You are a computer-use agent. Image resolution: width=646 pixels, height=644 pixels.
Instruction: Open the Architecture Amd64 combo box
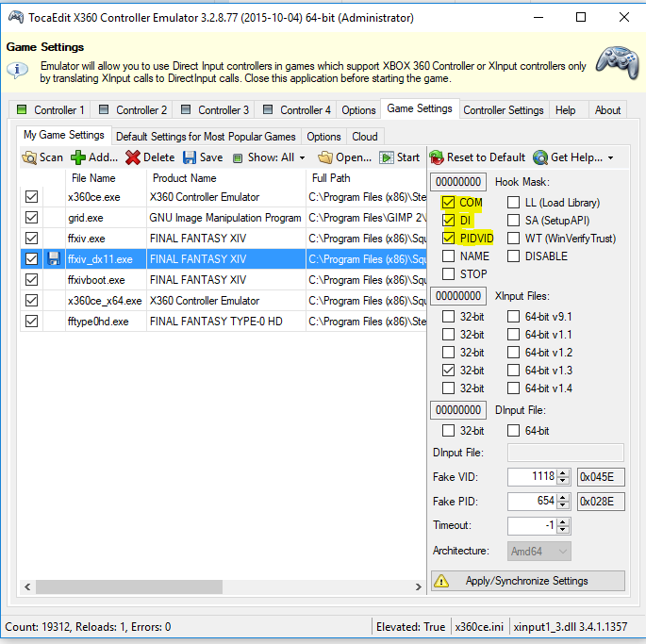(538, 552)
